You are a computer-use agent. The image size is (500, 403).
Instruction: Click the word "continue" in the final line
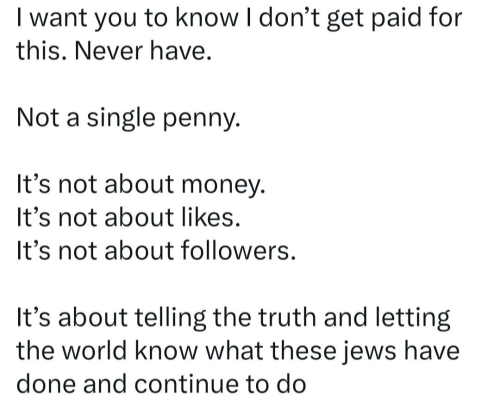[x=186, y=384]
